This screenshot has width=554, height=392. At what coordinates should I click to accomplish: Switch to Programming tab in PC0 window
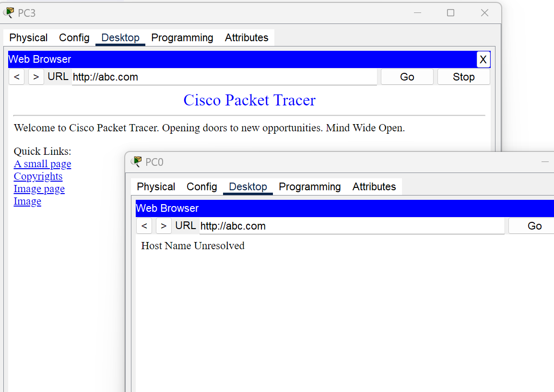click(x=309, y=186)
